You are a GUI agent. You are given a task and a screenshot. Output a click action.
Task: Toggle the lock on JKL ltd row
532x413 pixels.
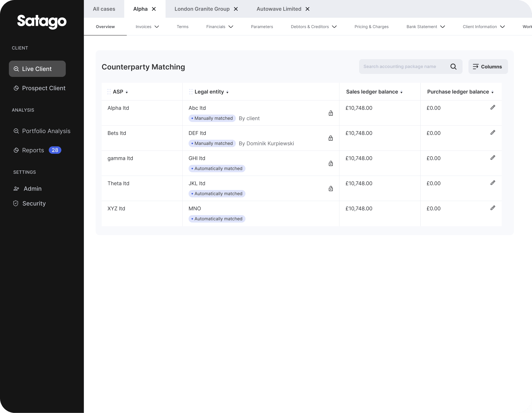(x=331, y=189)
